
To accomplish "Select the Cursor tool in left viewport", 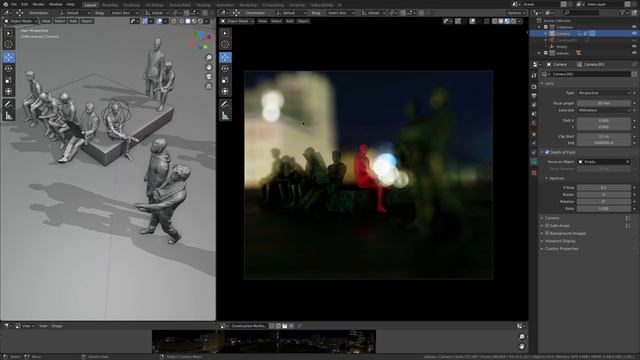I will (9, 44).
